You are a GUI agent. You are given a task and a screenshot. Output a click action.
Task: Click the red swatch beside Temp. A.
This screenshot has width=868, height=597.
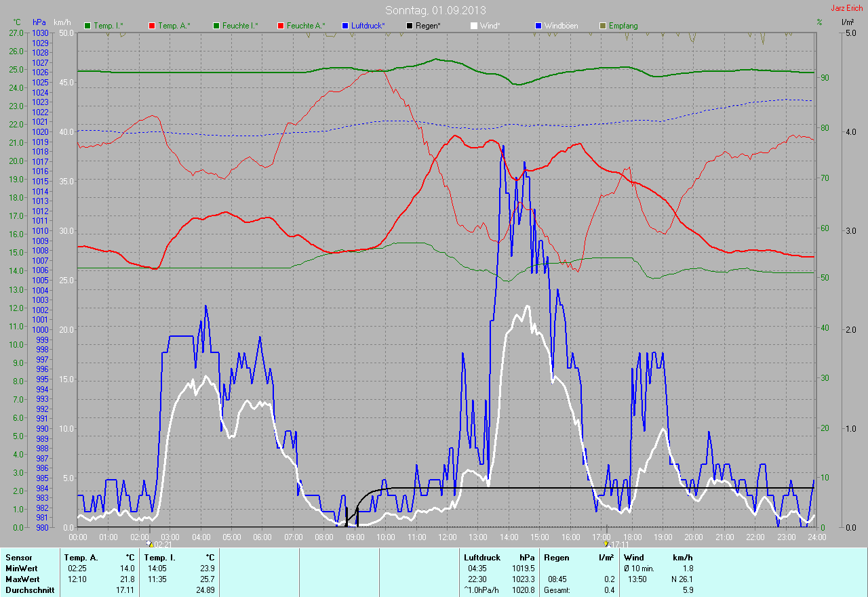pos(152,26)
